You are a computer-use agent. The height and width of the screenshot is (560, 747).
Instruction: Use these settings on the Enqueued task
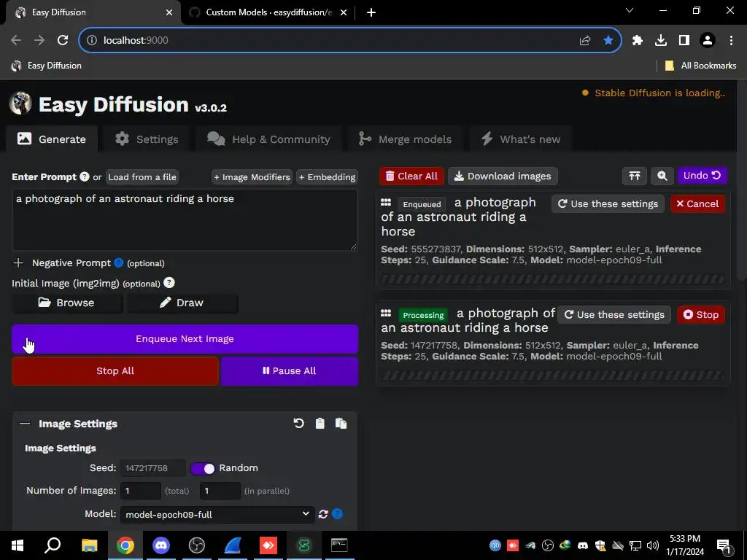[608, 204]
